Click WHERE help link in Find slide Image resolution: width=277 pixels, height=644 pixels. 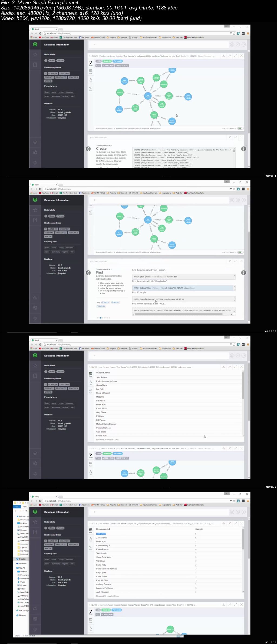point(115,302)
